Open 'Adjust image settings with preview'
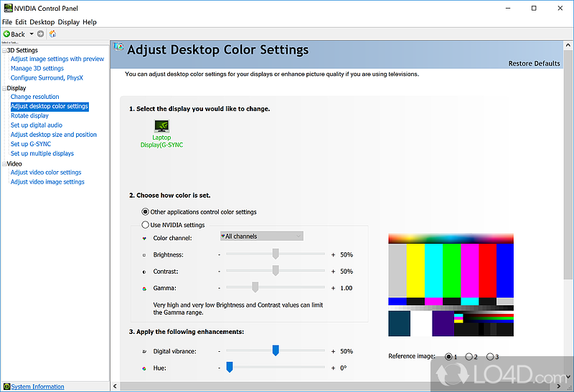The height and width of the screenshot is (392, 574). click(x=57, y=59)
